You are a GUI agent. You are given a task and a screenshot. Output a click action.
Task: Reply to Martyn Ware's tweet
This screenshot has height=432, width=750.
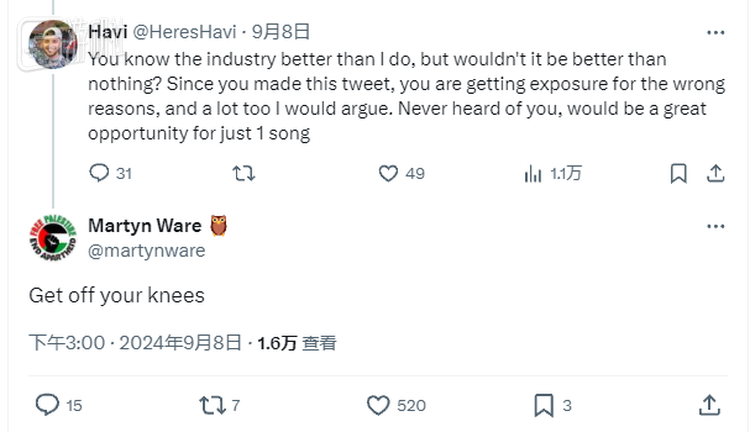coord(48,404)
